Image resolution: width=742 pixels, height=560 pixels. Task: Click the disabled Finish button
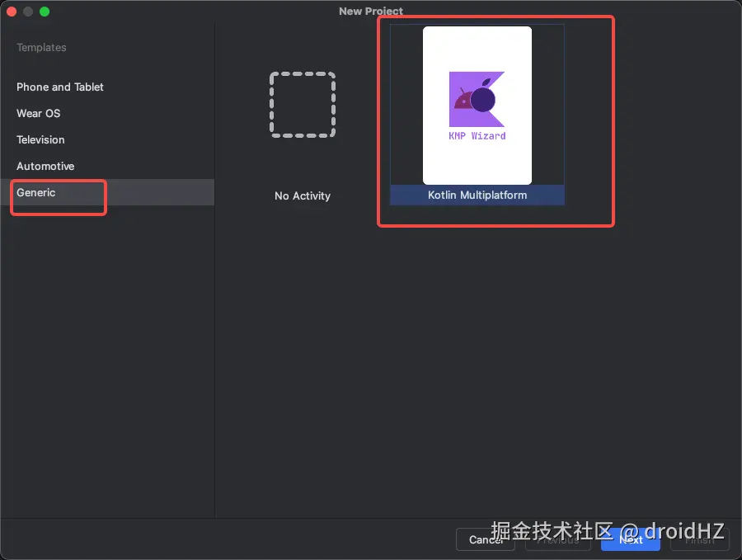pyautogui.click(x=699, y=540)
